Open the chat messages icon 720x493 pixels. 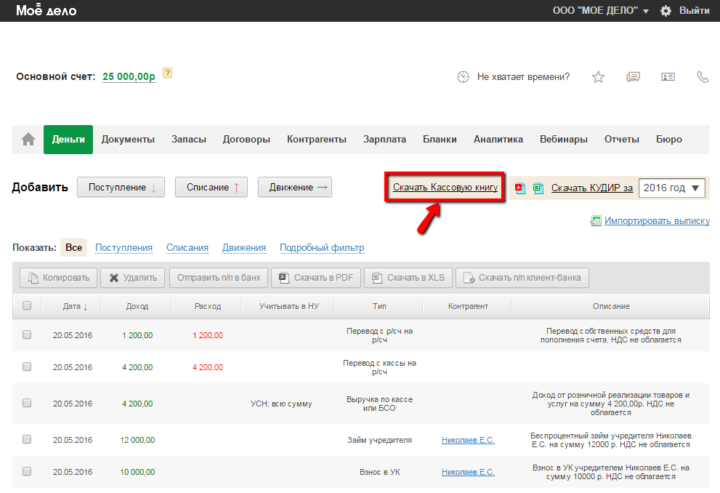pyautogui.click(x=633, y=77)
